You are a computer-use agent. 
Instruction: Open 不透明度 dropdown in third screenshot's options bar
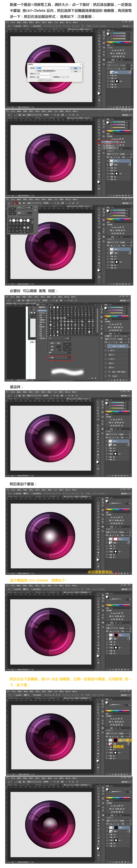pos(55,203)
